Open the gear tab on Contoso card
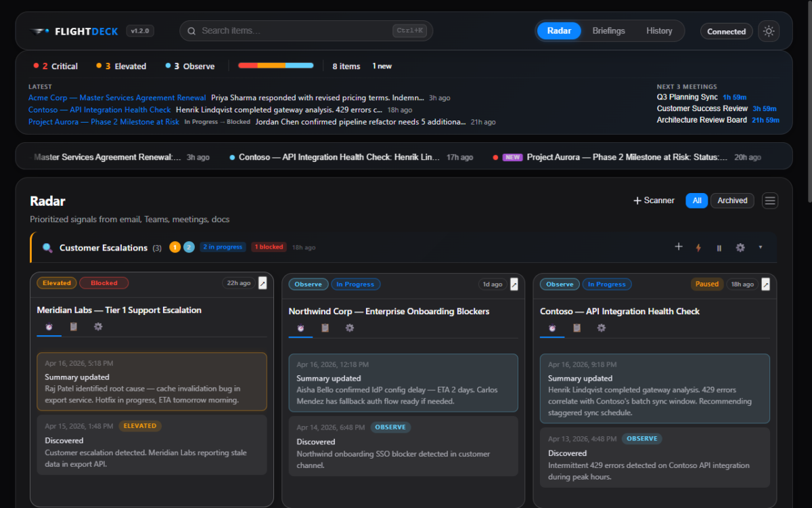The image size is (812, 508). point(602,328)
